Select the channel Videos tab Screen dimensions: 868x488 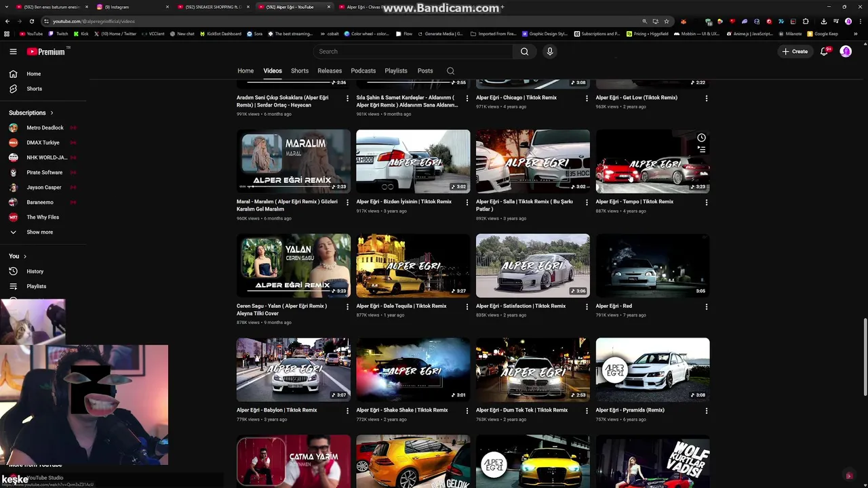click(x=273, y=70)
